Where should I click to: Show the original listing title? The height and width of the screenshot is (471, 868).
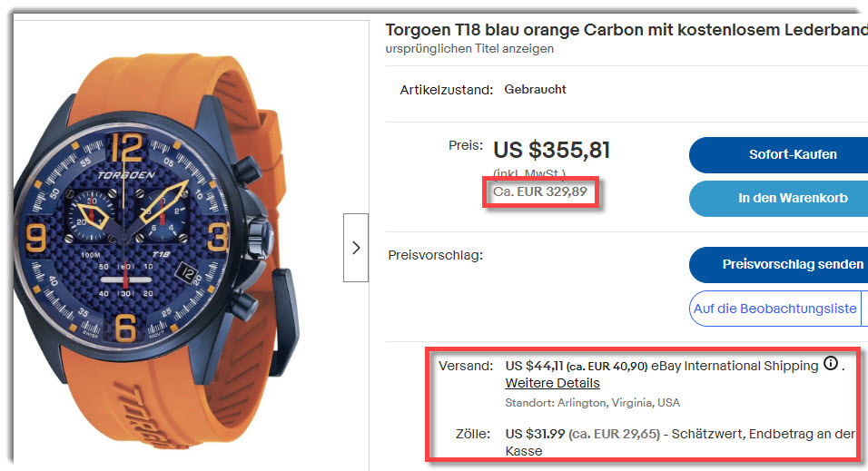pos(469,49)
